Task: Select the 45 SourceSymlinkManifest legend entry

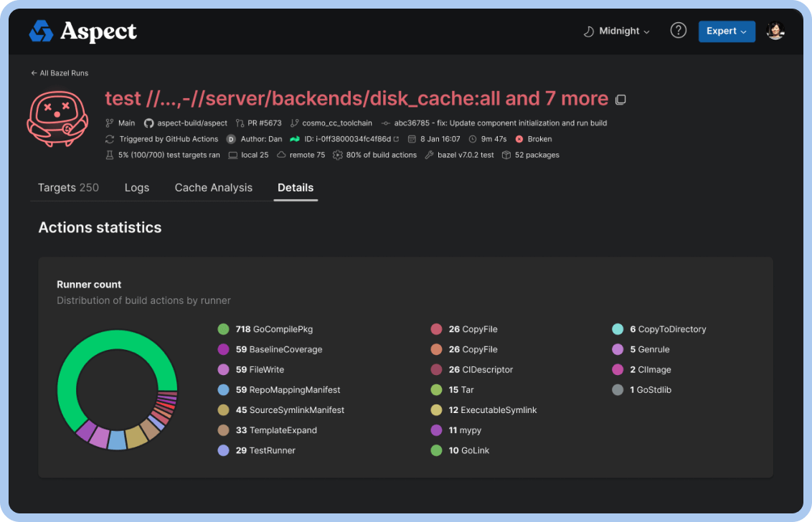Action: pyautogui.click(x=280, y=410)
